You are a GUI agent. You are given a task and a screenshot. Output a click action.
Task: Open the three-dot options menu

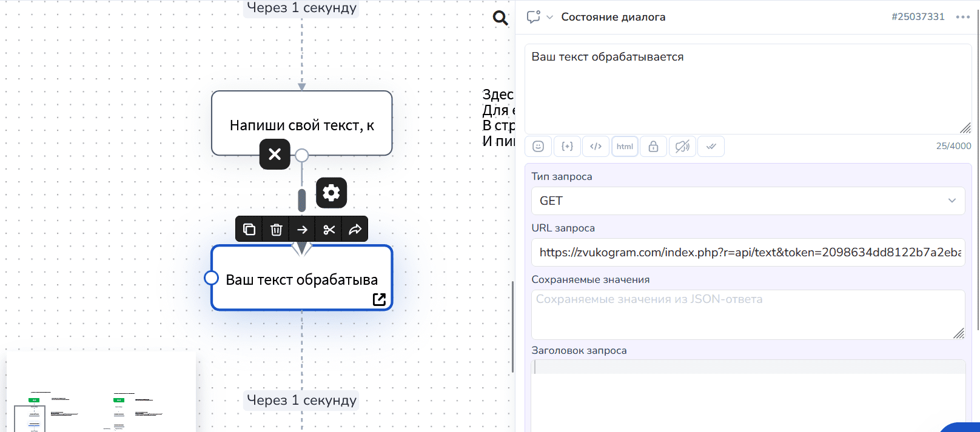[x=962, y=17]
